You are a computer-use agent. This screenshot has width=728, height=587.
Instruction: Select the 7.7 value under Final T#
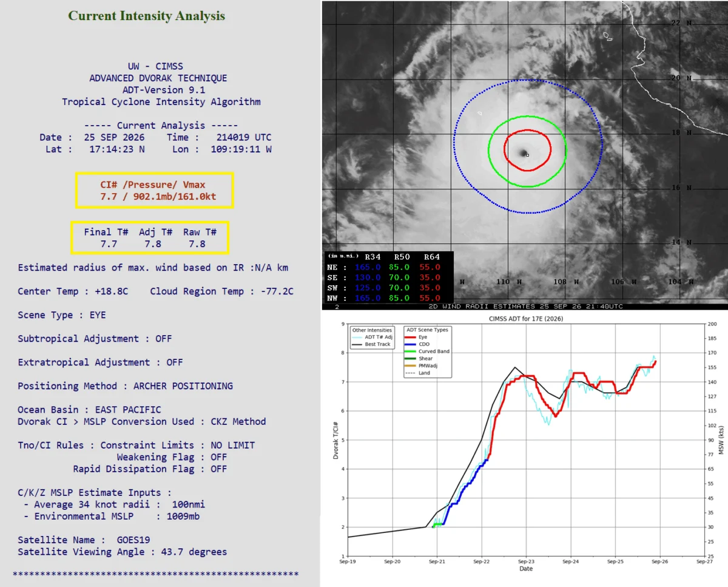point(109,244)
